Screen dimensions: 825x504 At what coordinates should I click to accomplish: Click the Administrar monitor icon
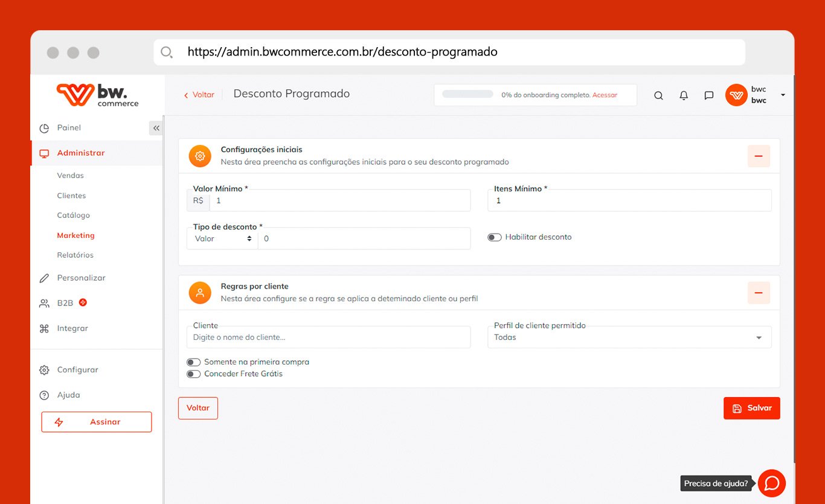point(44,153)
